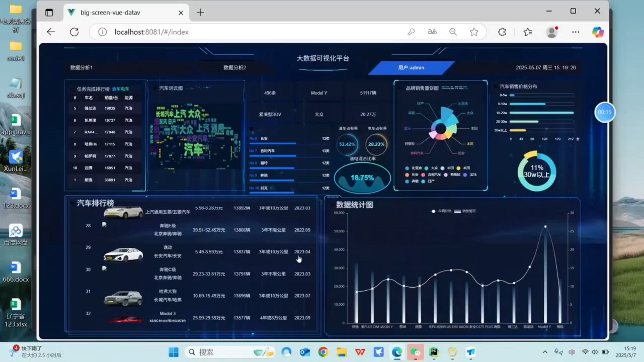Open the saved passwords key icon
The height and width of the screenshot is (362, 644).
(411, 32)
